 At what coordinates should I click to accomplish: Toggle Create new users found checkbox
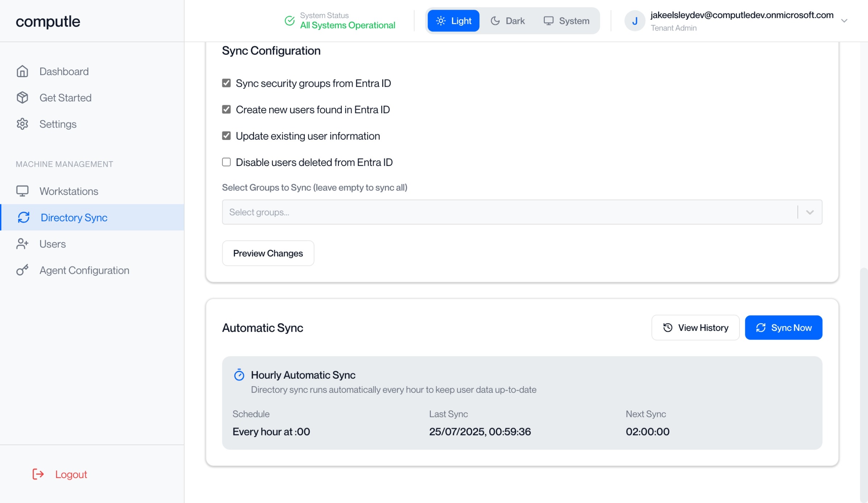click(226, 110)
